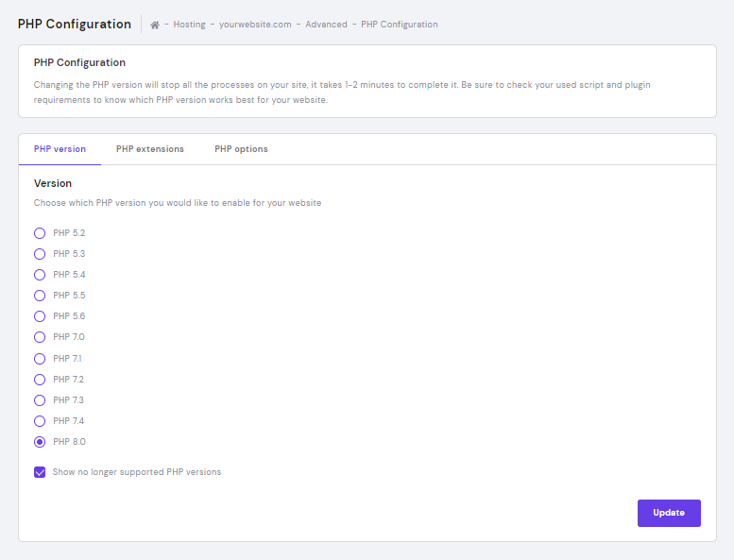Click the home icon in breadcrumb
The height and width of the screenshot is (560, 734).
click(x=155, y=25)
